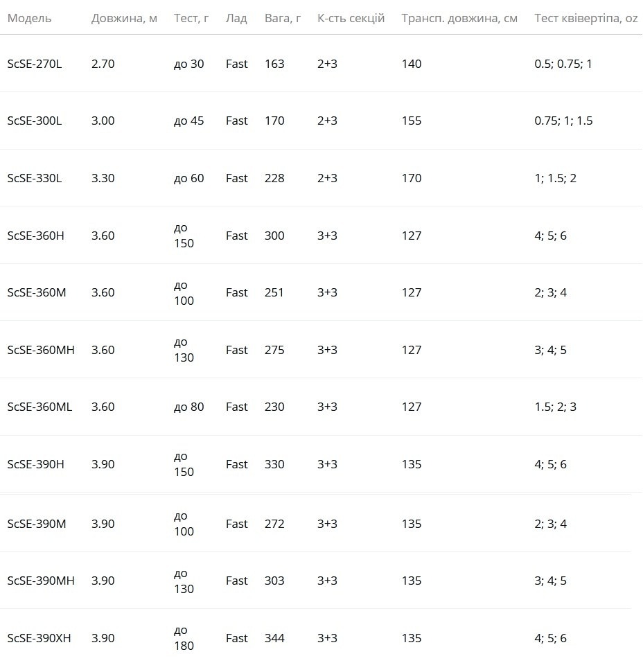The image size is (643, 672).
Task: Click the ScSE-300L model name
Action: [34, 121]
